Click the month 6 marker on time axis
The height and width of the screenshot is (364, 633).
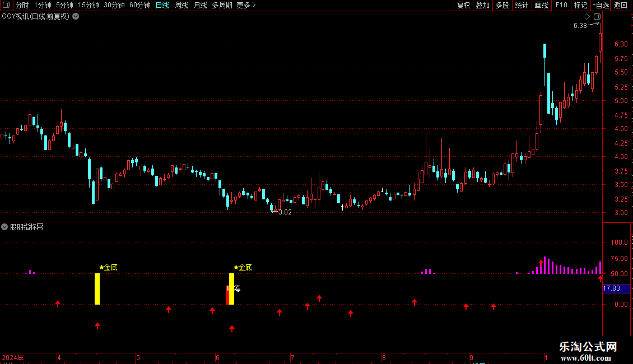(217, 358)
